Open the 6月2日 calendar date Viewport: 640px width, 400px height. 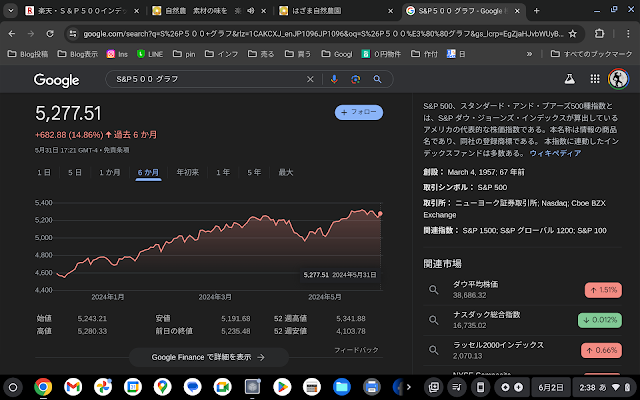[551, 387]
